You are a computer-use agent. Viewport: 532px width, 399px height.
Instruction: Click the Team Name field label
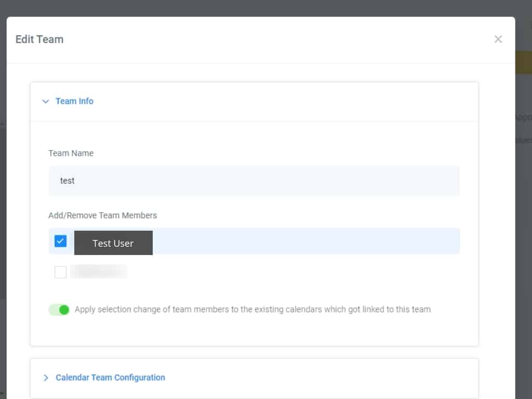(x=71, y=153)
